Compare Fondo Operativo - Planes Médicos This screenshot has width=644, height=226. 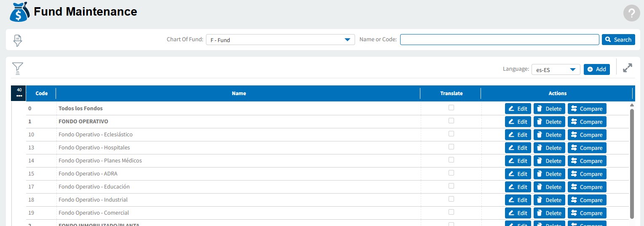coord(587,161)
